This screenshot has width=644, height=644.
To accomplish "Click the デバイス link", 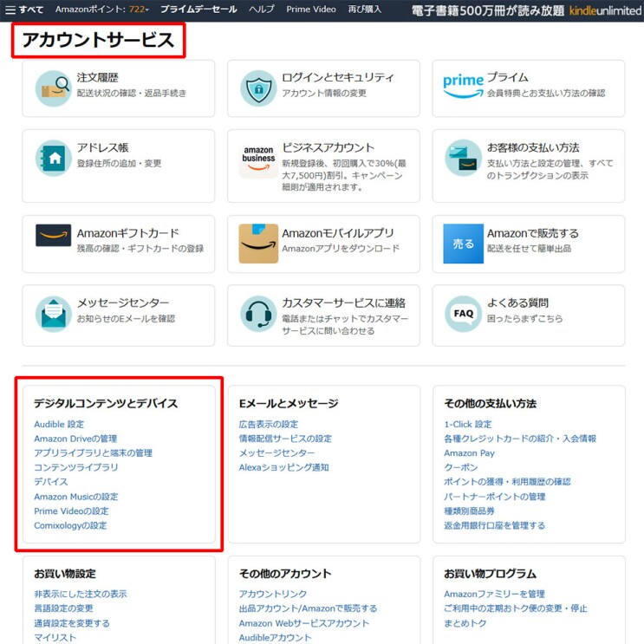I will pos(51,482).
